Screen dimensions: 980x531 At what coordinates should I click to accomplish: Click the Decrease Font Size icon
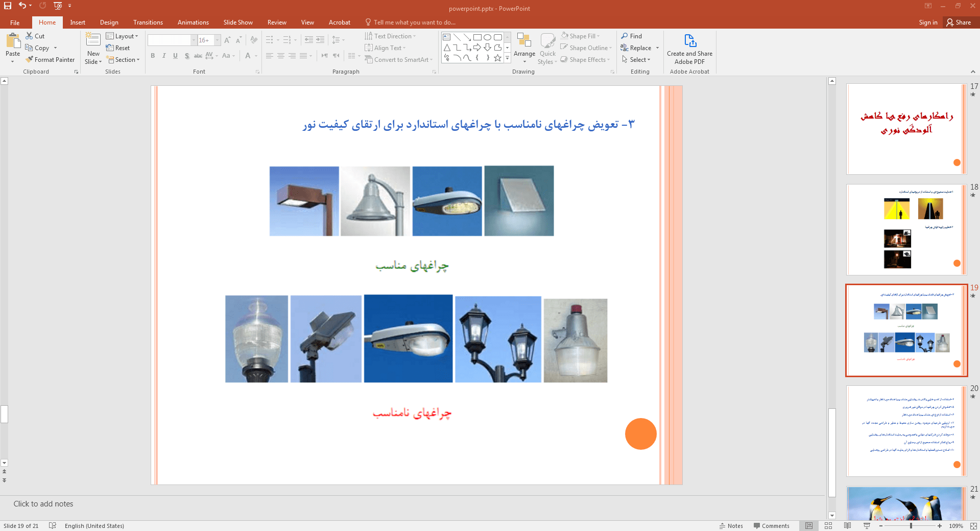coord(238,40)
